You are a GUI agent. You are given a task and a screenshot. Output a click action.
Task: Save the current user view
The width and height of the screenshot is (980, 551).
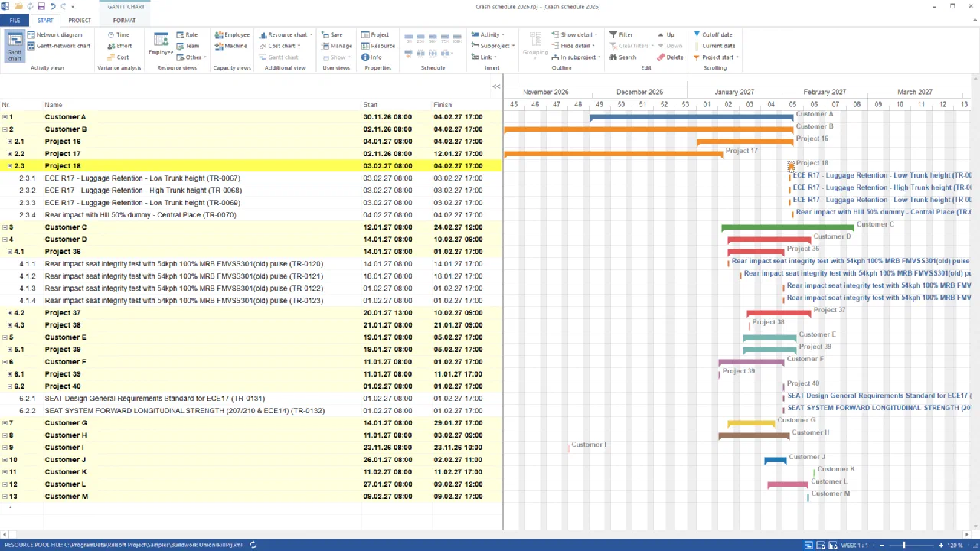coord(332,34)
